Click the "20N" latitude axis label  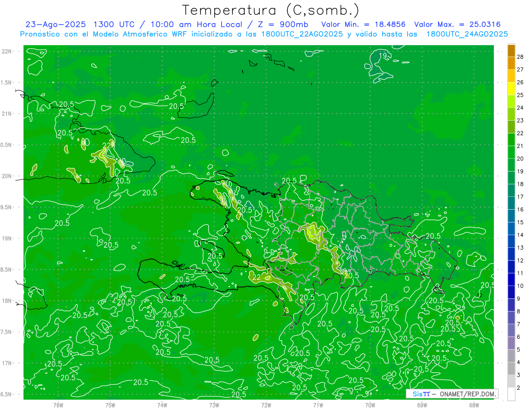pyautogui.click(x=8, y=176)
